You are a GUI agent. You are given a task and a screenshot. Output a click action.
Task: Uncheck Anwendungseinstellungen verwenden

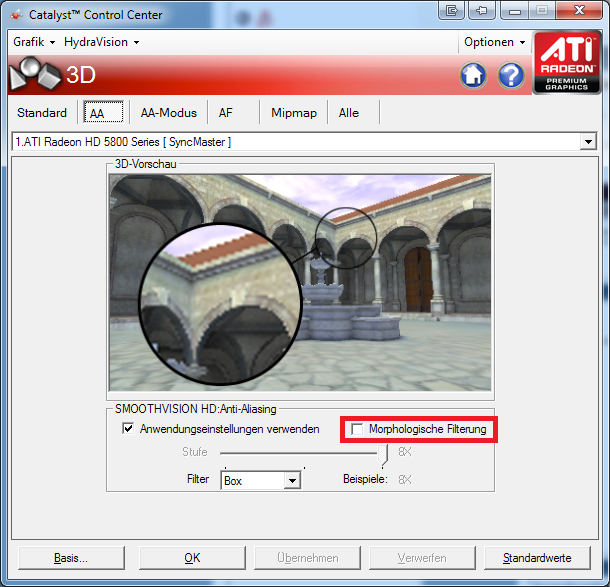point(128,428)
